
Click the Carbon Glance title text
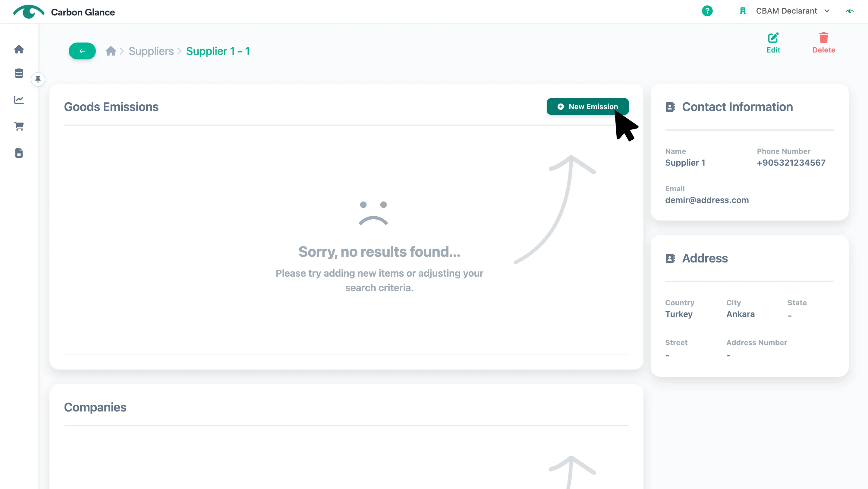click(83, 12)
